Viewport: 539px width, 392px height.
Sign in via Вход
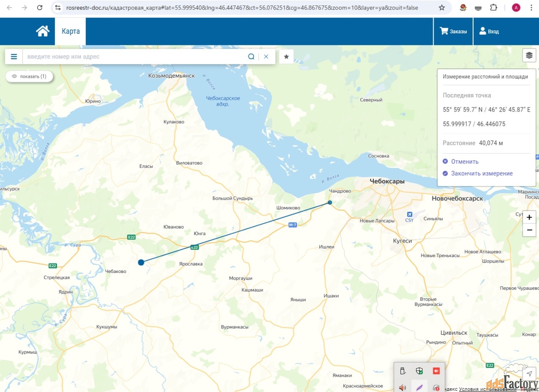(489, 31)
